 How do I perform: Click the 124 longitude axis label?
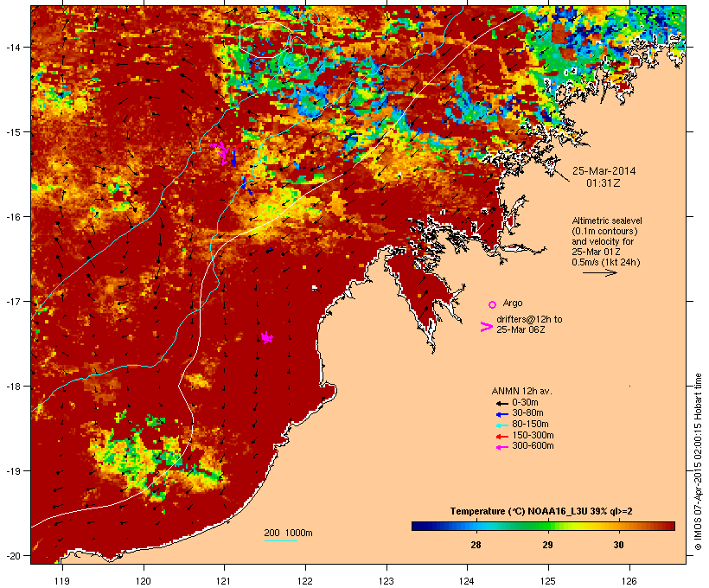pos(467,581)
